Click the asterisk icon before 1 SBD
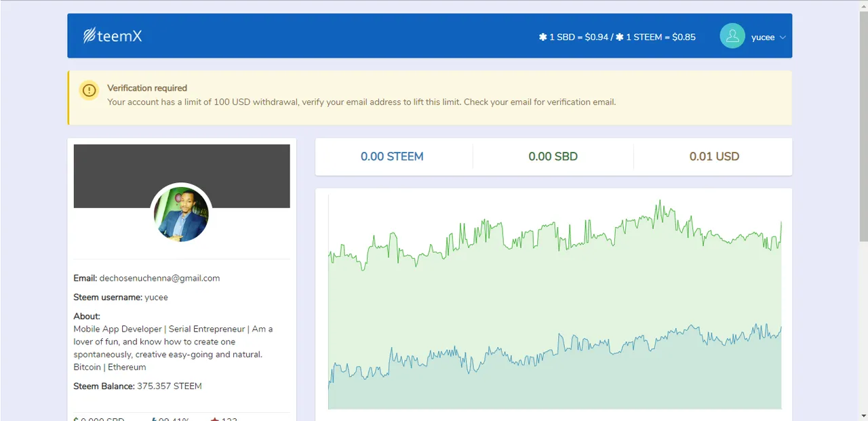868x421 pixels. click(x=542, y=37)
